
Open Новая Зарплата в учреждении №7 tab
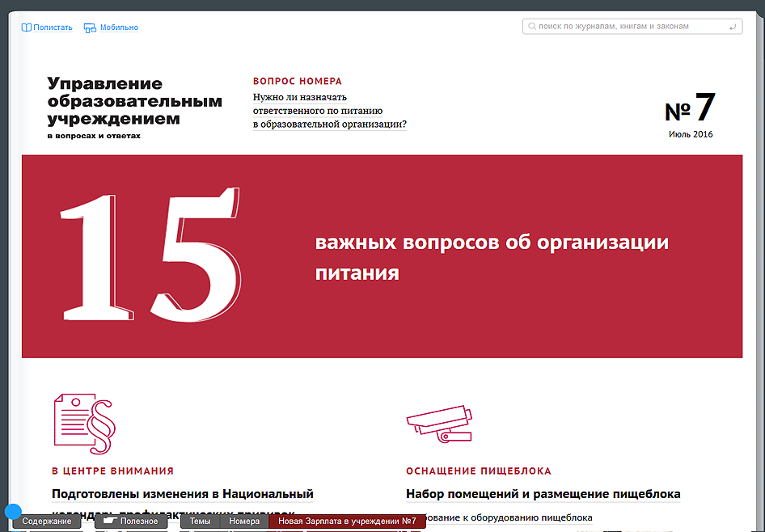pyautogui.click(x=347, y=521)
